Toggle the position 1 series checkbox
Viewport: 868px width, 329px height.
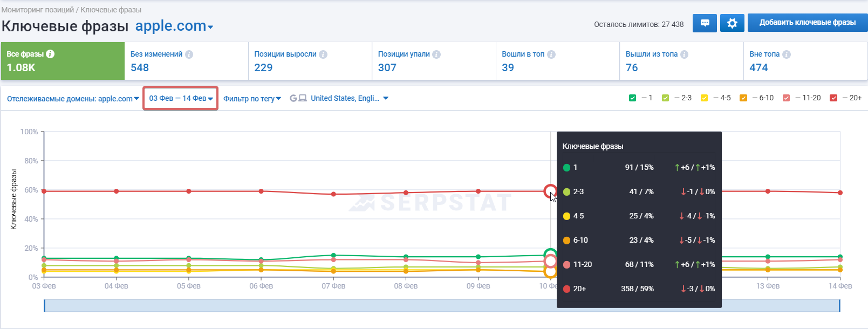[x=633, y=98]
